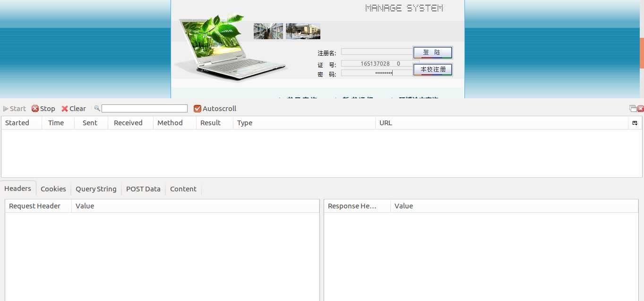The image size is (644, 301).
Task: Click the 本校注册 registration button
Action: coord(433,69)
